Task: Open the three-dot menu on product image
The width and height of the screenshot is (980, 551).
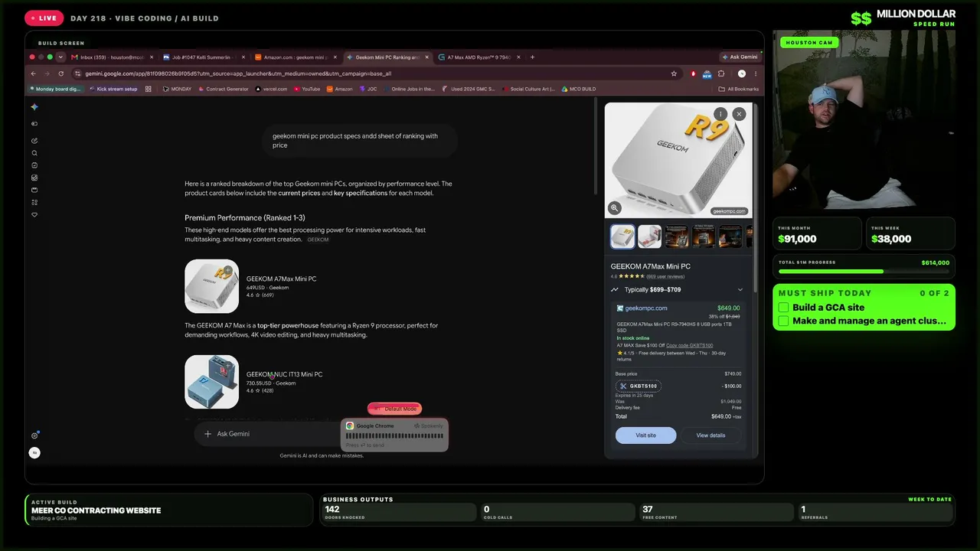Action: pos(720,114)
